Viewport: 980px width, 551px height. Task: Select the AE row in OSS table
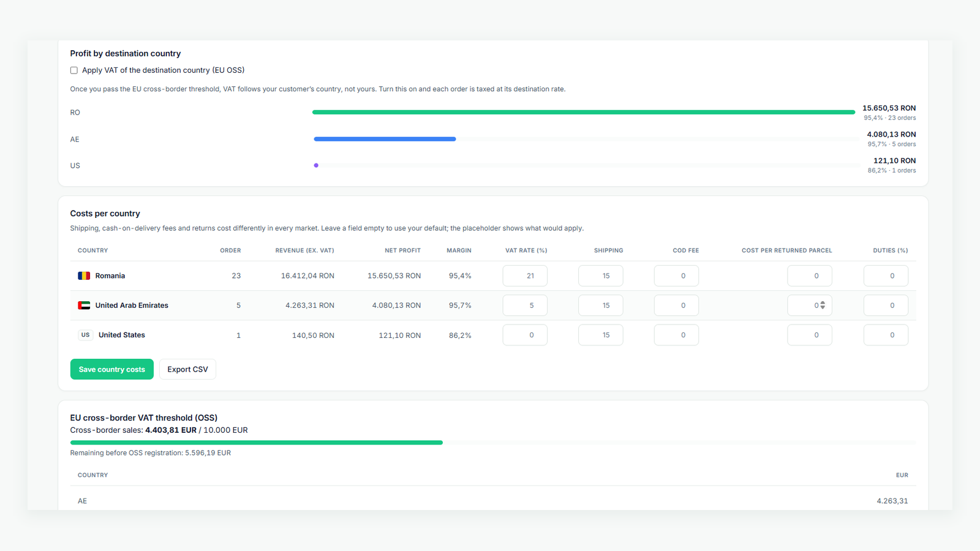click(493, 501)
